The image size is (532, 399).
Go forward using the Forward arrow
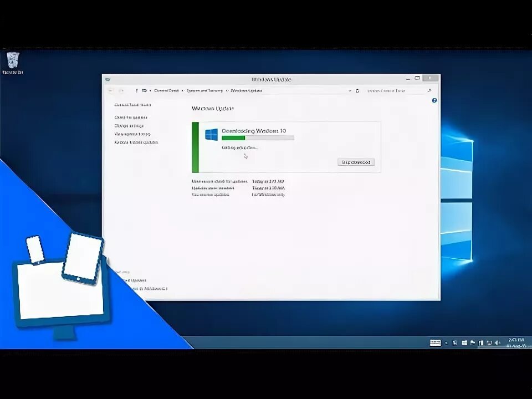121,90
